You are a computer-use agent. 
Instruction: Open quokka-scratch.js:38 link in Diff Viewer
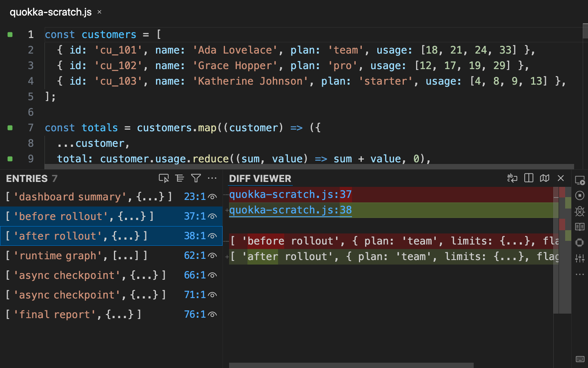290,210
